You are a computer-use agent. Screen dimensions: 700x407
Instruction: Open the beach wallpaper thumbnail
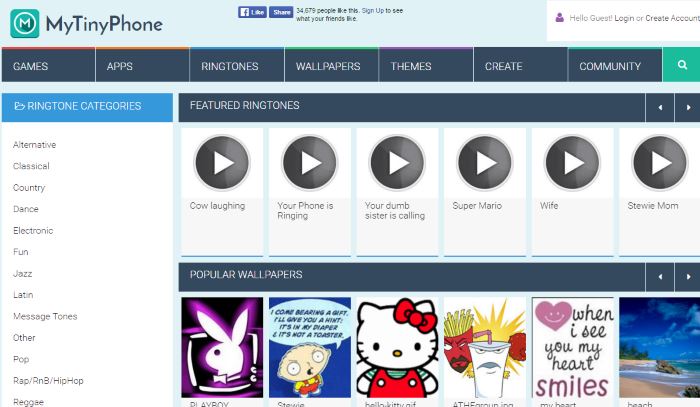coord(659,348)
